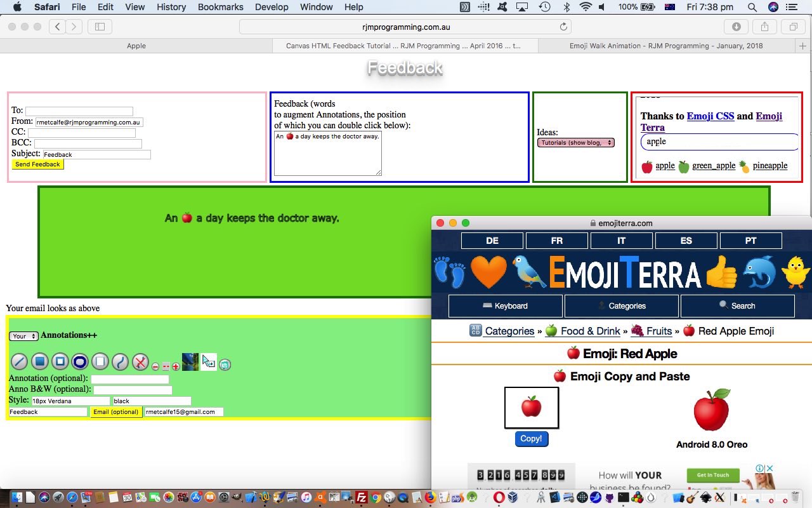Click the Safari share button

764,27
